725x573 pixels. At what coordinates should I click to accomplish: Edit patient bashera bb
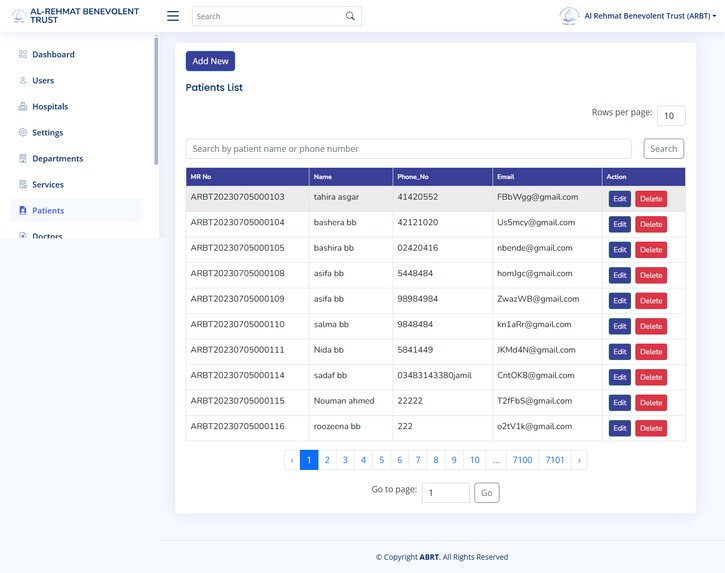tap(620, 224)
